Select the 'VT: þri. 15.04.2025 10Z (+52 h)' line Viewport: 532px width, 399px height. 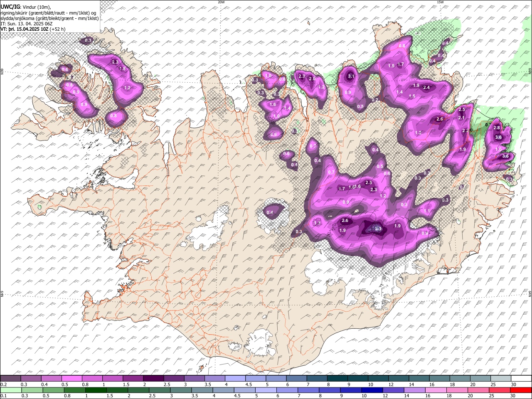click(x=33, y=29)
